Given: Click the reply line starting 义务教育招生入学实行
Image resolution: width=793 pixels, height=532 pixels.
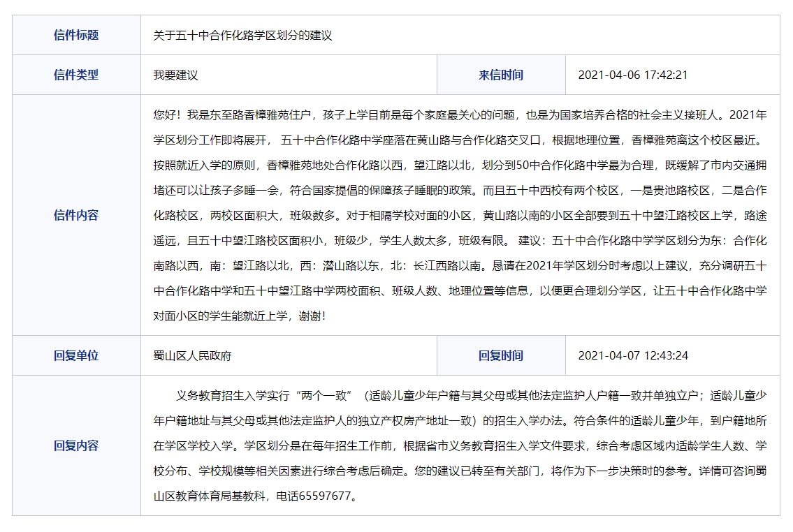Looking at the screenshot, I should pyautogui.click(x=472, y=396).
